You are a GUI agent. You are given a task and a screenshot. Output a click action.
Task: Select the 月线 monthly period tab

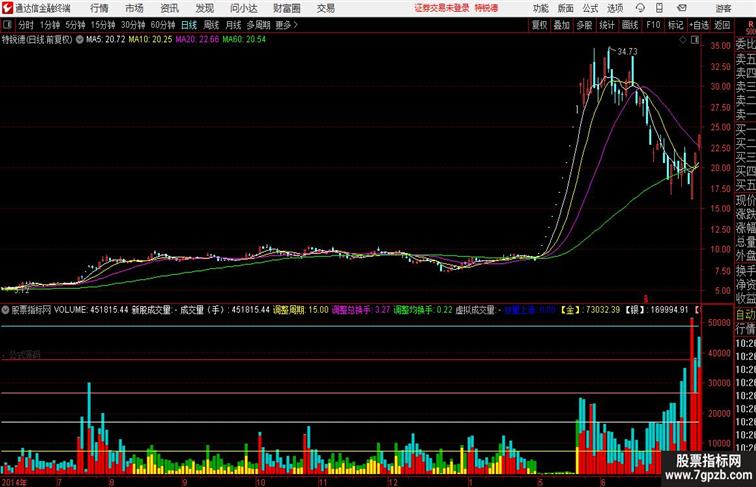(x=233, y=25)
